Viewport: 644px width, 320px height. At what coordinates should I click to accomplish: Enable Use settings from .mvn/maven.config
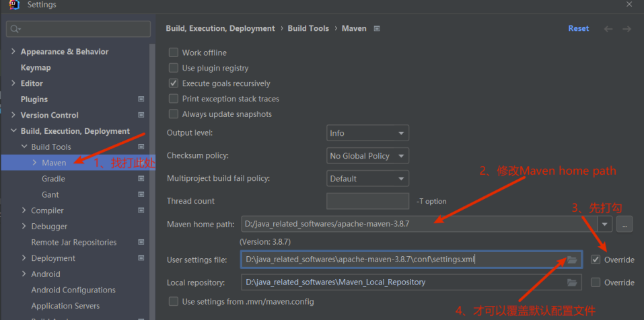pos(174,302)
